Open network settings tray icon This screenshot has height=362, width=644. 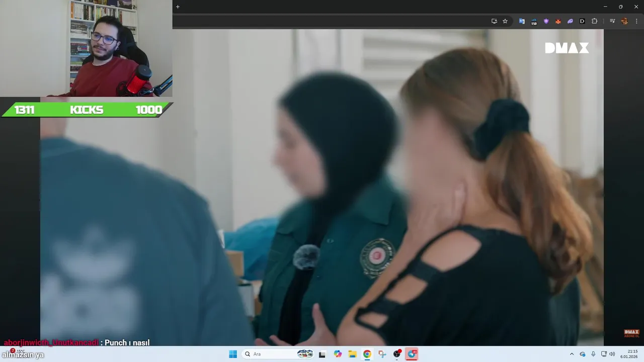coord(604,354)
